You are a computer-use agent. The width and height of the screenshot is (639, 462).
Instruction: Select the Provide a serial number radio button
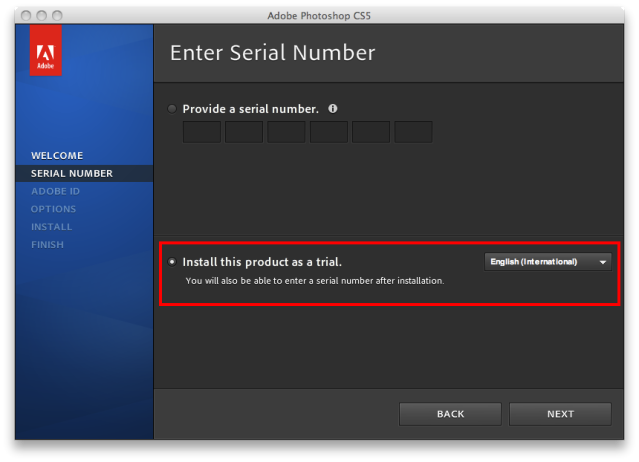click(x=172, y=109)
